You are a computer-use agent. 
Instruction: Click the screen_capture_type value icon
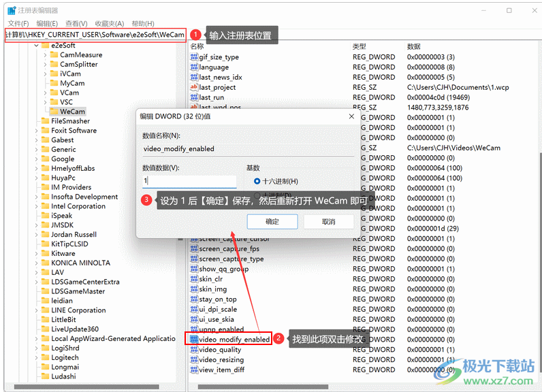(x=194, y=259)
